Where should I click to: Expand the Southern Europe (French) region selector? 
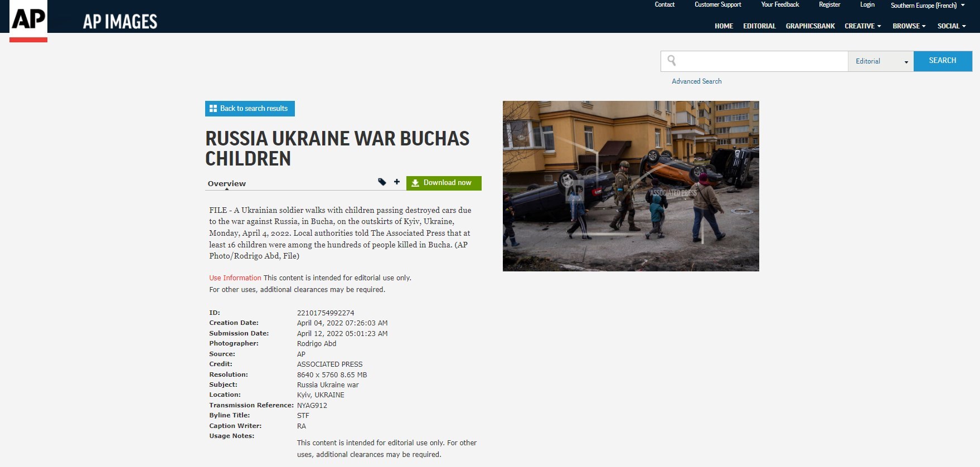(x=928, y=5)
